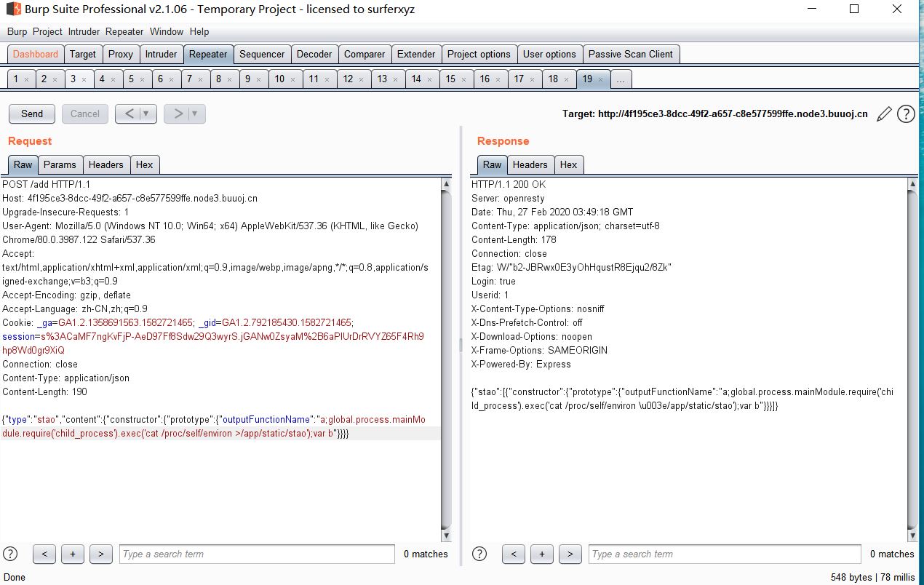
Task: Jump to next match in Request search
Action: [x=100, y=554]
